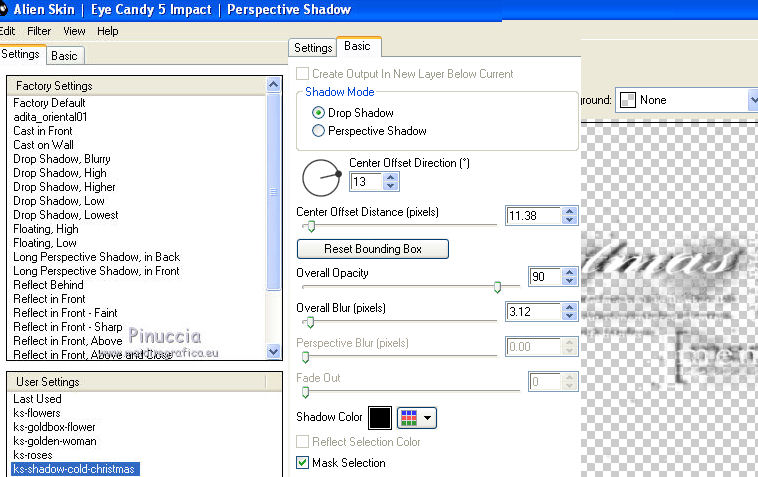Decrease Center Offset Distance value
This screenshot has height=477, width=758.
[569, 220]
